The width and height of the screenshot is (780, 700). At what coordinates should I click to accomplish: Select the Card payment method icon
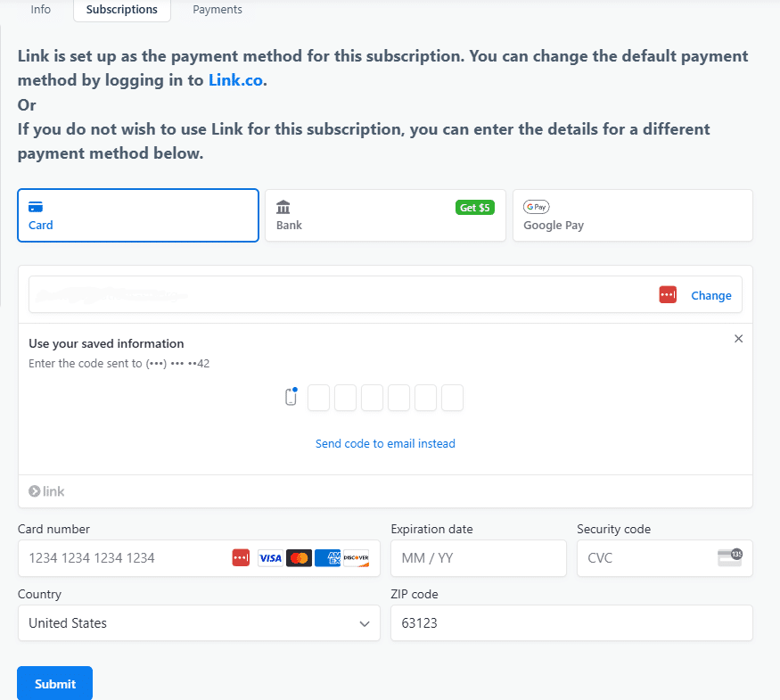pyautogui.click(x=36, y=207)
